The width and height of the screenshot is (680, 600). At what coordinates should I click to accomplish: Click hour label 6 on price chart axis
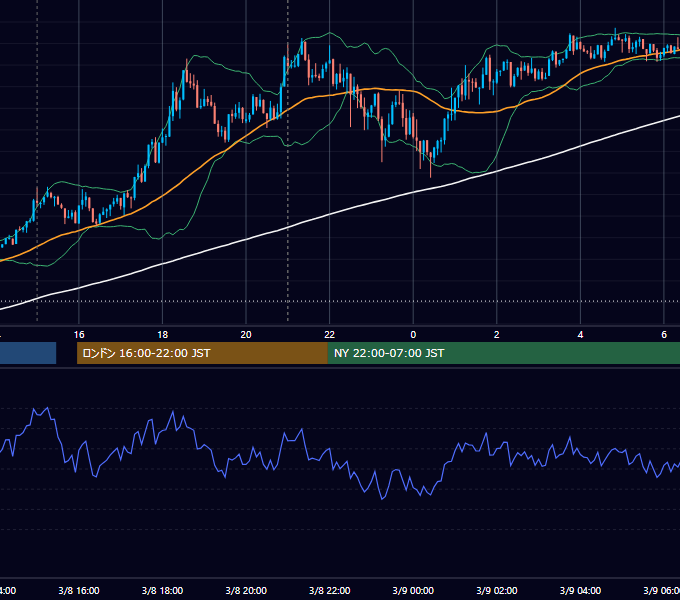664,335
